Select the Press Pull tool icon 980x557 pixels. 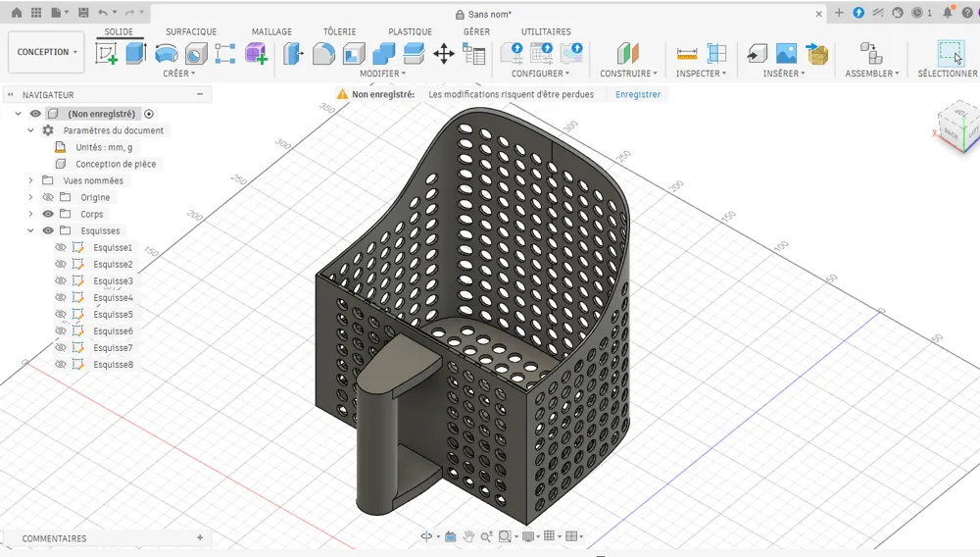[x=293, y=54]
